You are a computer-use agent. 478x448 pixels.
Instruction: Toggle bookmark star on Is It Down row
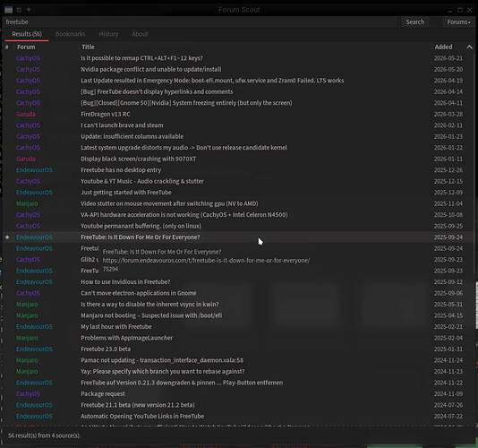(x=7, y=237)
